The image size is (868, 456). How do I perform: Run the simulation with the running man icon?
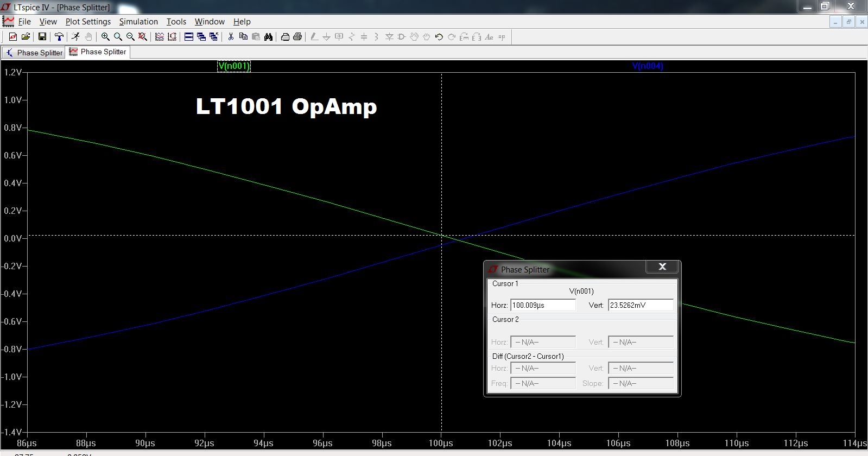[75, 37]
